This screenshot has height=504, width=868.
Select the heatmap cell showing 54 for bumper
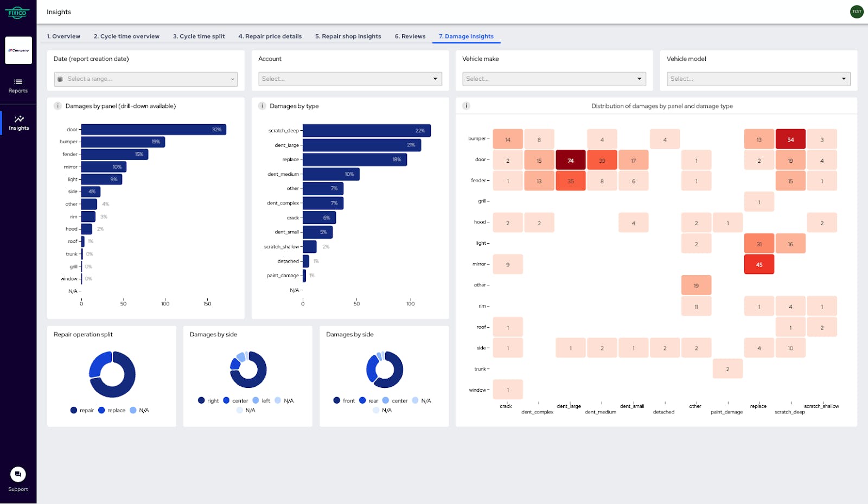coord(791,139)
